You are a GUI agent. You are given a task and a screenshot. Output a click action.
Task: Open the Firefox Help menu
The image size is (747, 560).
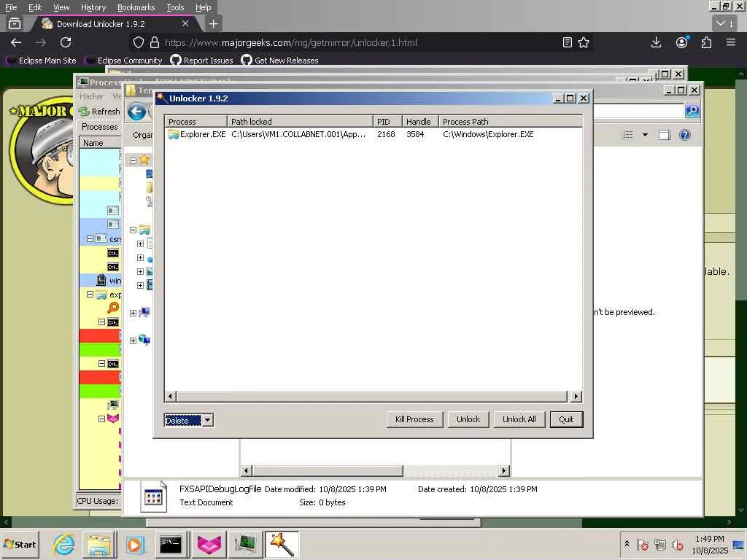(203, 7)
